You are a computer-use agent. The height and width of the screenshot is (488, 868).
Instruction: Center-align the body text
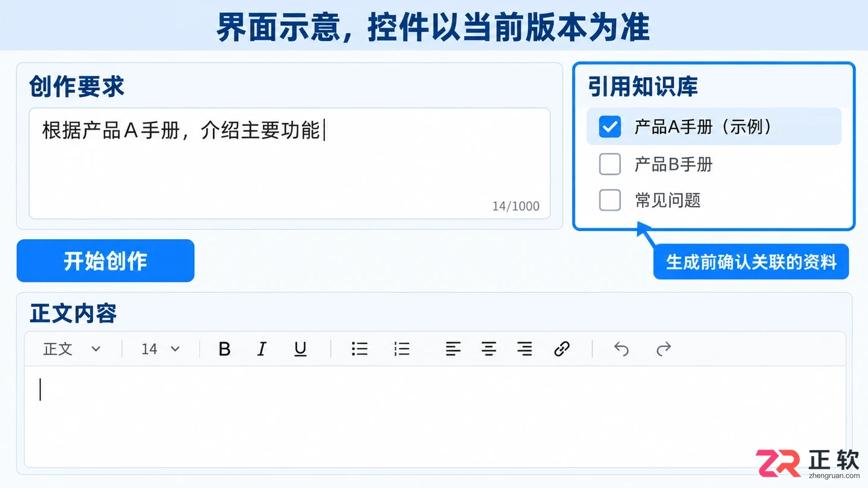pos(489,349)
